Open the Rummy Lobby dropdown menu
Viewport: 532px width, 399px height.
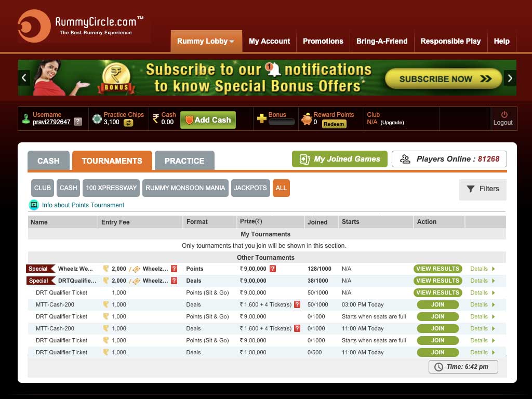tap(206, 41)
